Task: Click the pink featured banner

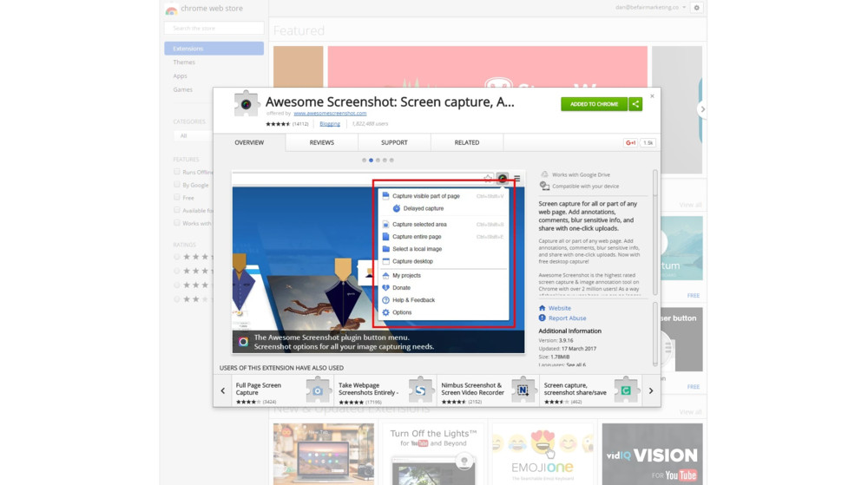Action: (487, 66)
